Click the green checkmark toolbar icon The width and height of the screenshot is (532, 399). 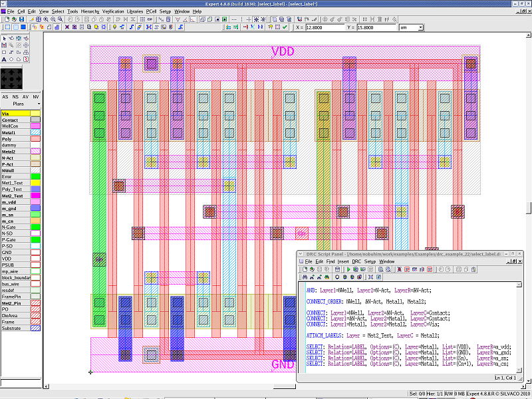click(285, 27)
